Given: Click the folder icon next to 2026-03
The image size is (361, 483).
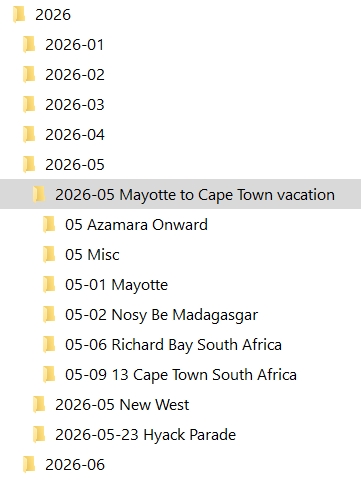Looking at the screenshot, I should pyautogui.click(x=29, y=105).
